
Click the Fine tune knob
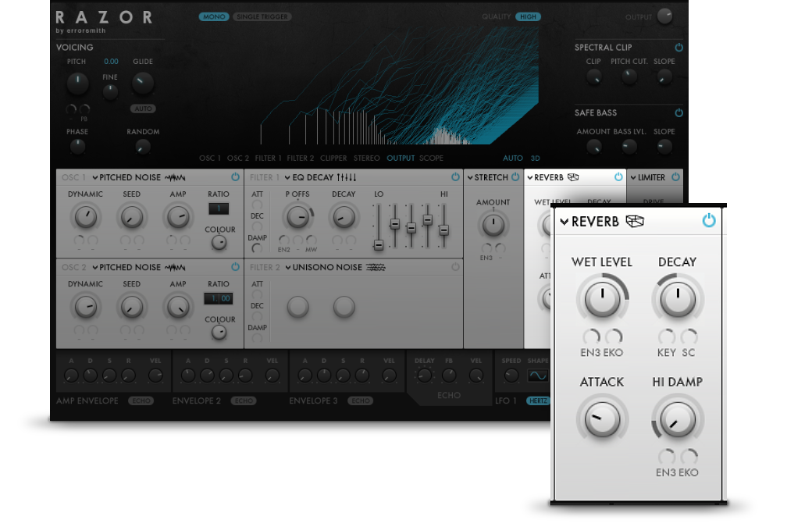tap(110, 91)
